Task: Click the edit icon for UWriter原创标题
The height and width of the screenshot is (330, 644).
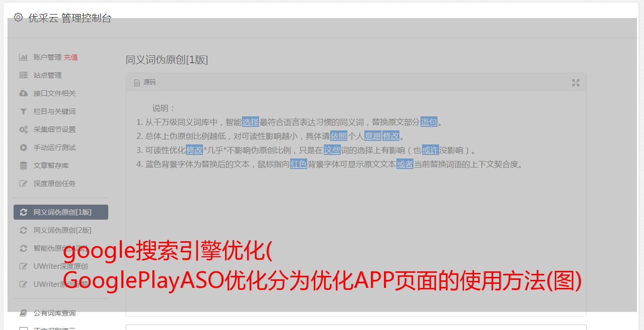Action: (x=23, y=284)
